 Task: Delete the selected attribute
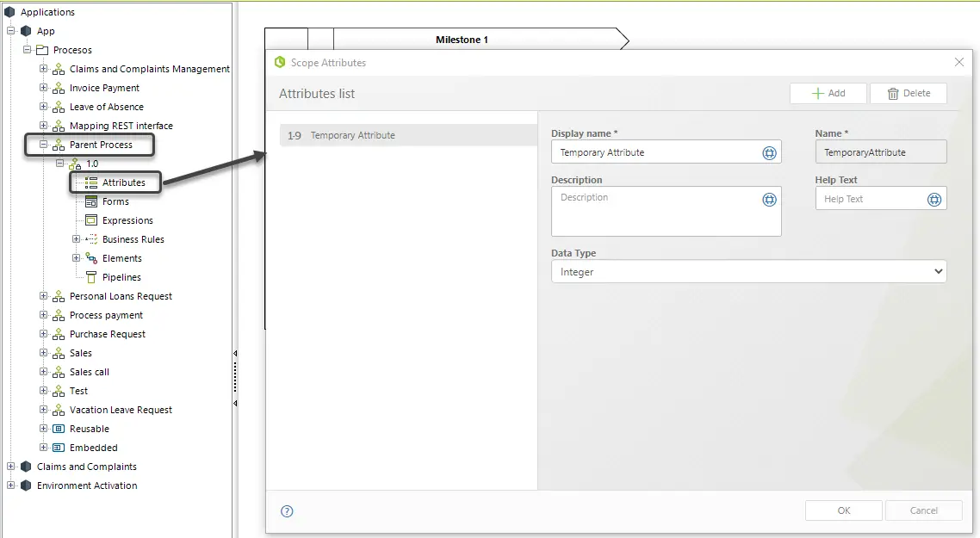tap(909, 93)
